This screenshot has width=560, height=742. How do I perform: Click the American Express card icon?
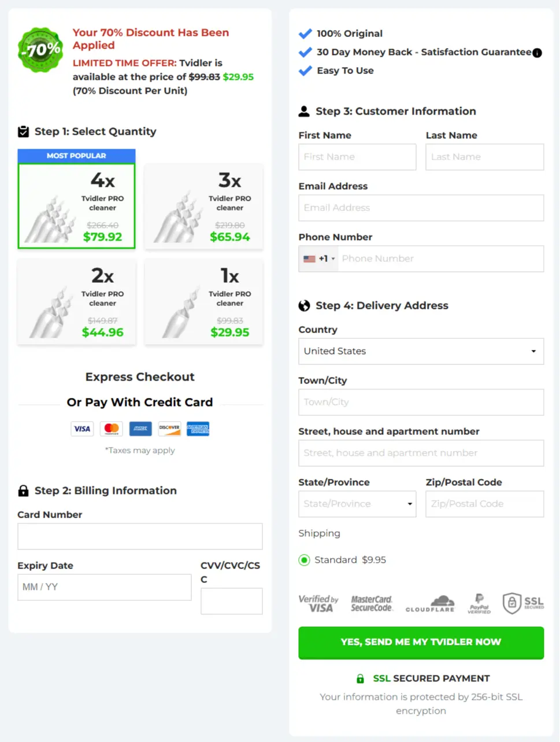coord(198,429)
